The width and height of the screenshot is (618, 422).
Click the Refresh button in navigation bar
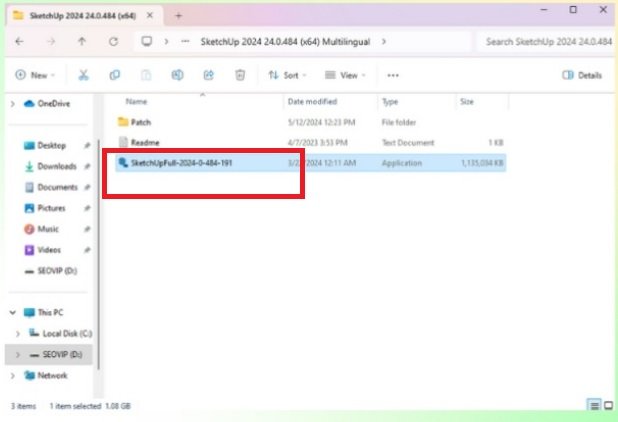tap(113, 42)
